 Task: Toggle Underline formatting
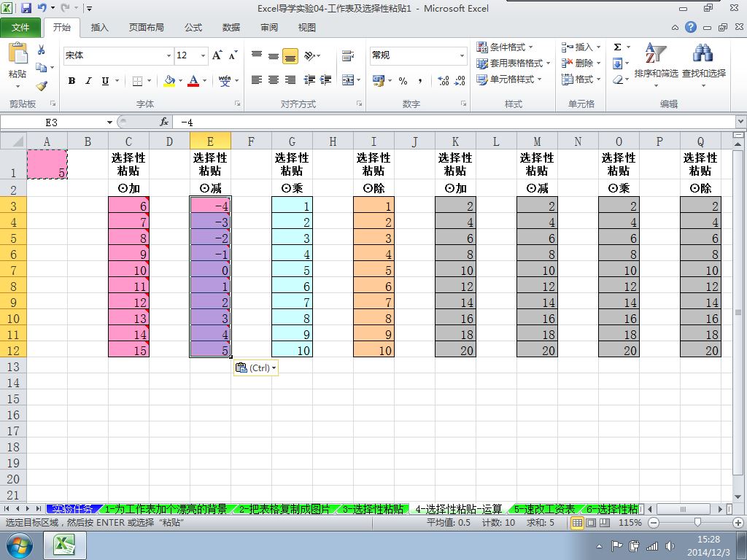[105, 81]
